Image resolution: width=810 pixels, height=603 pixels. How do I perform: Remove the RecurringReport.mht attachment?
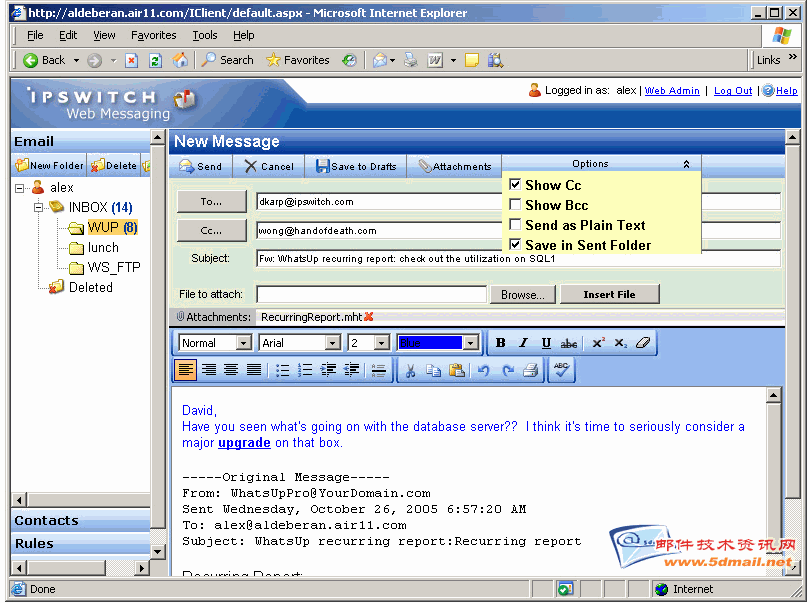369,317
